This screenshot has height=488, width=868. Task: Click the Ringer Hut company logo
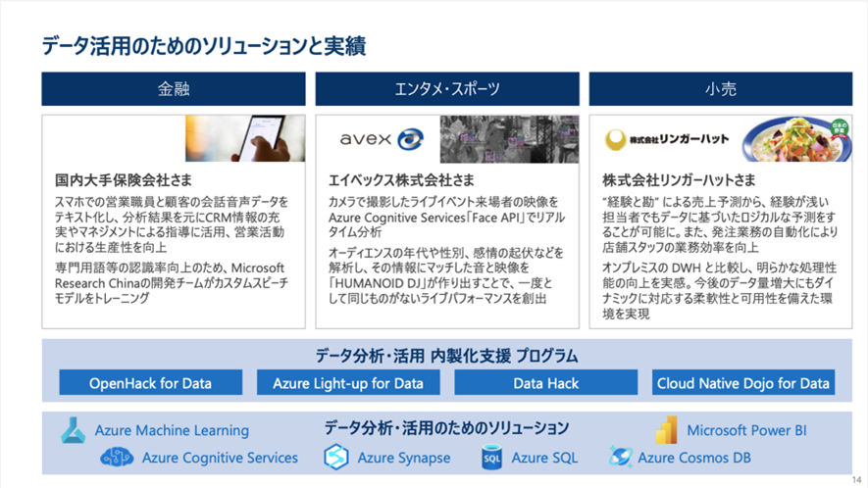(667, 139)
